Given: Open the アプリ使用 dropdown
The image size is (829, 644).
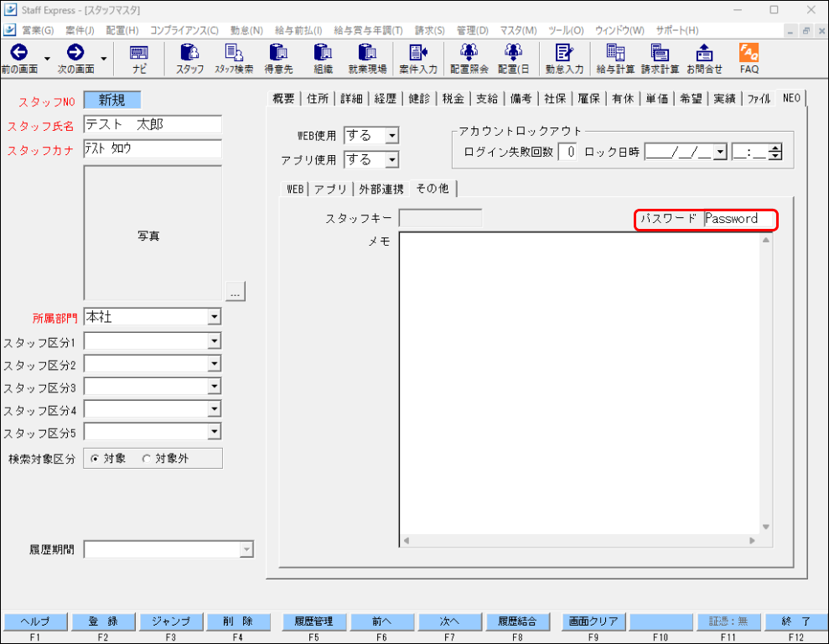Looking at the screenshot, I should tap(391, 159).
